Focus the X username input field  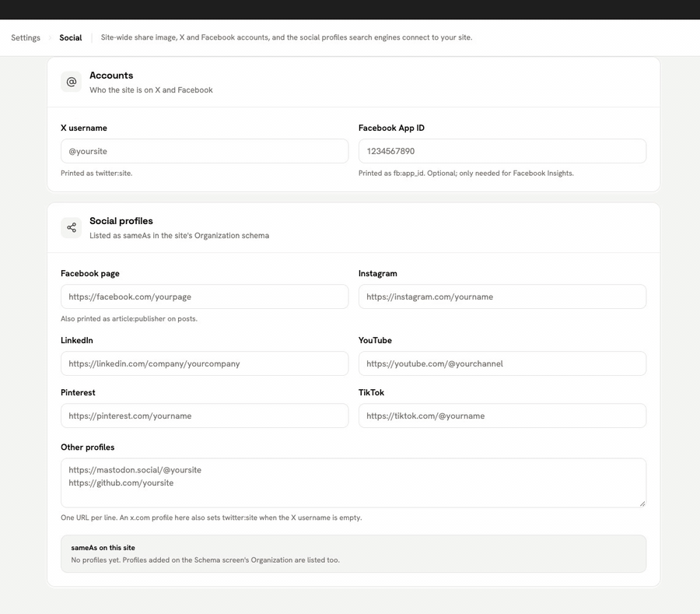[x=205, y=151]
